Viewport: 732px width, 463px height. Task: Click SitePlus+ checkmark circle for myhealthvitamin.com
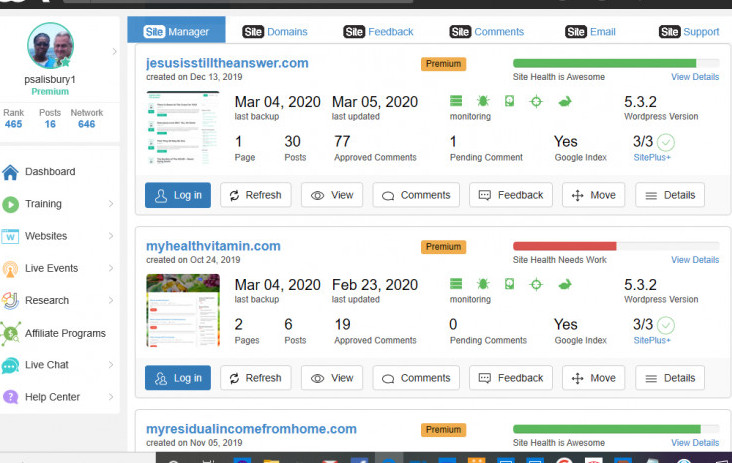(x=666, y=325)
